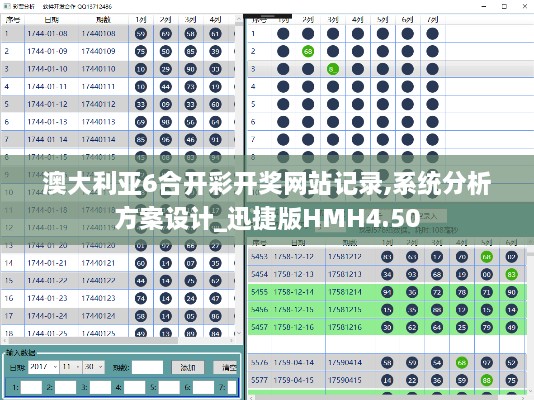Select the 1列 ball 44 in row 1744-01-22
Screen dimensions: 534x400
click(x=141, y=281)
